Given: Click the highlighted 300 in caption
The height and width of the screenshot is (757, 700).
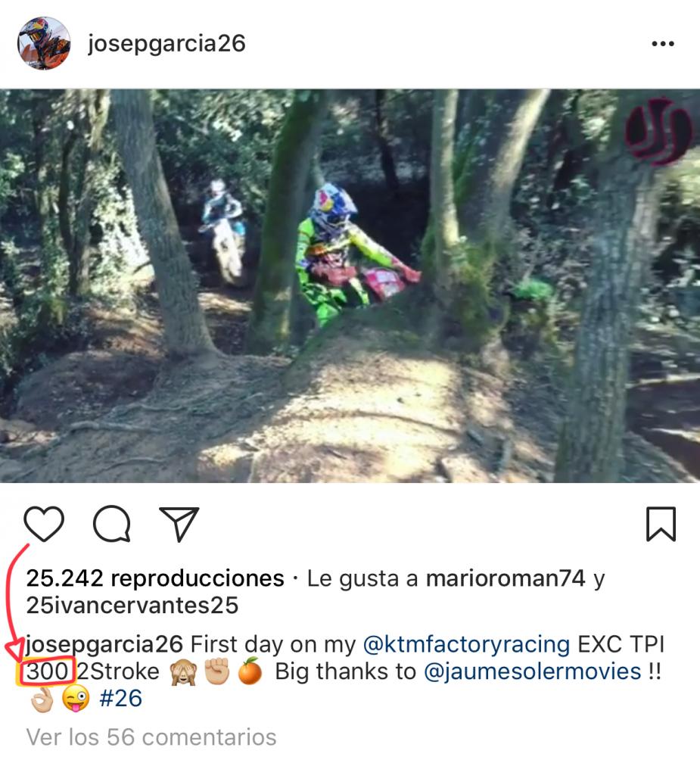Looking at the screenshot, I should (47, 671).
